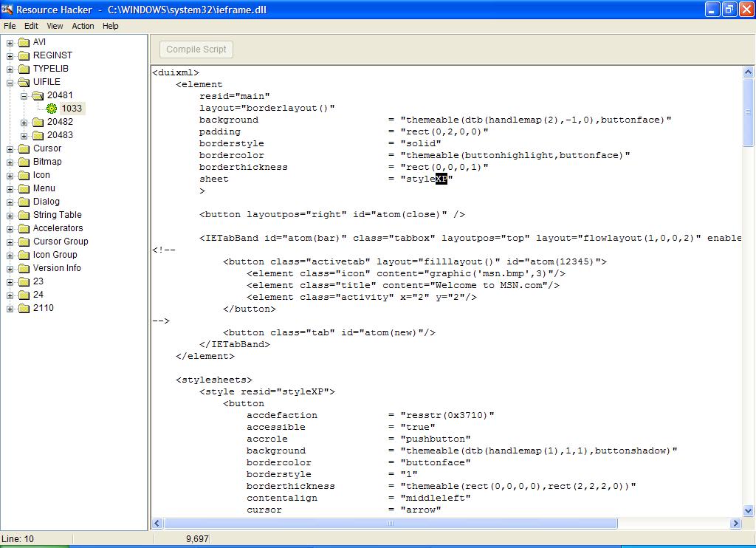This screenshot has width=756, height=548.
Task: Expand the 2110 tree node
Action: [10, 308]
